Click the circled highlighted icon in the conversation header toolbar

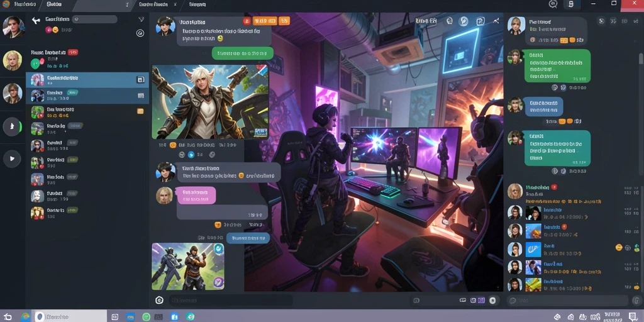(465, 21)
